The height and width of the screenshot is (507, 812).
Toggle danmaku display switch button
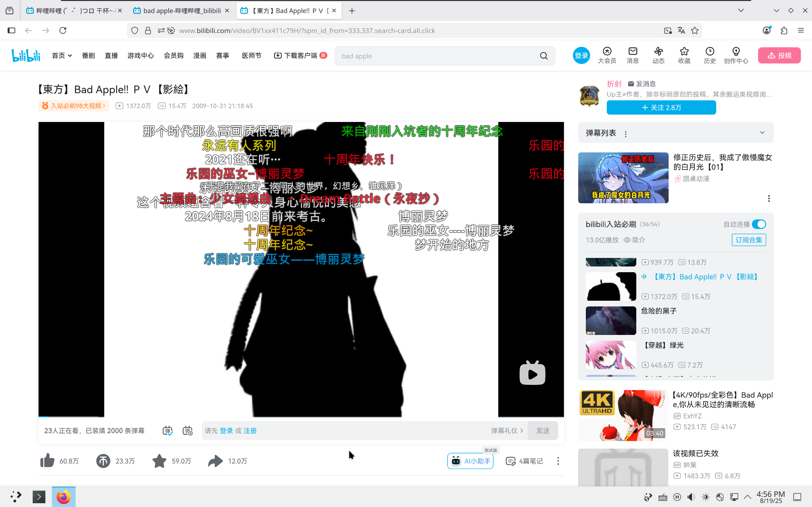click(167, 431)
